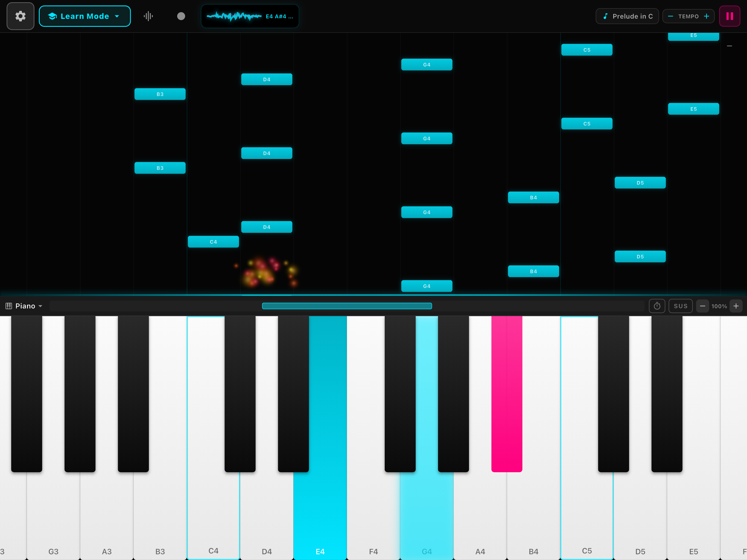Decrease tempo with the minus icon

pos(671,16)
